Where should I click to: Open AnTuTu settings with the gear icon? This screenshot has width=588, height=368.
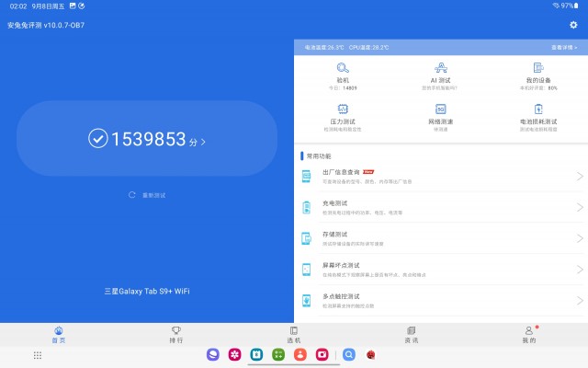click(x=573, y=25)
